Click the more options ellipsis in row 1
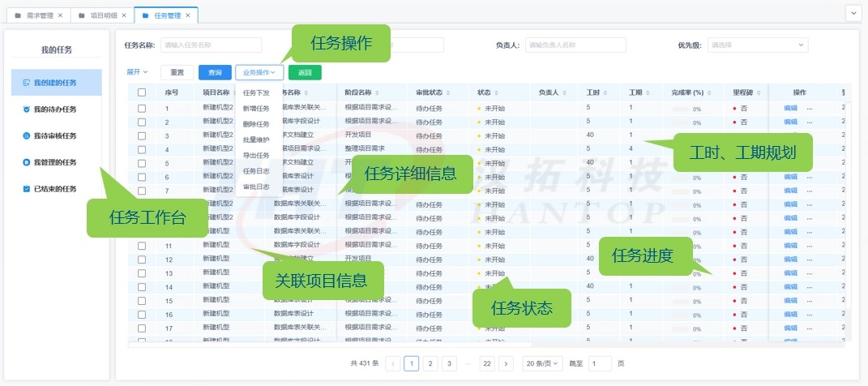 point(809,108)
